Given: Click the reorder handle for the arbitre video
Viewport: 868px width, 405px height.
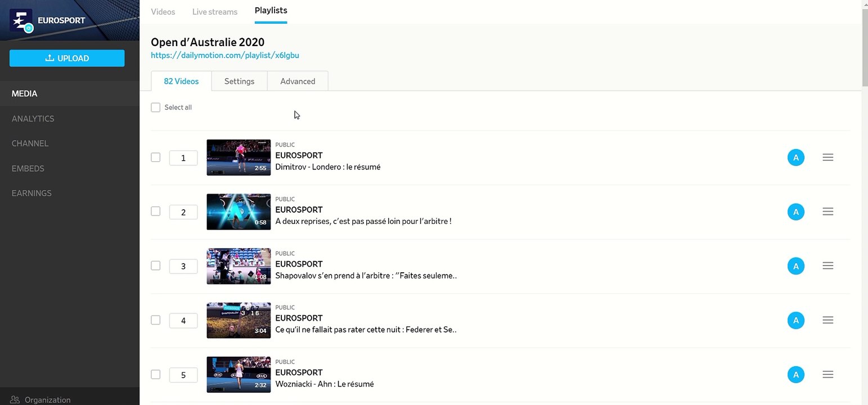Looking at the screenshot, I should 827,211.
